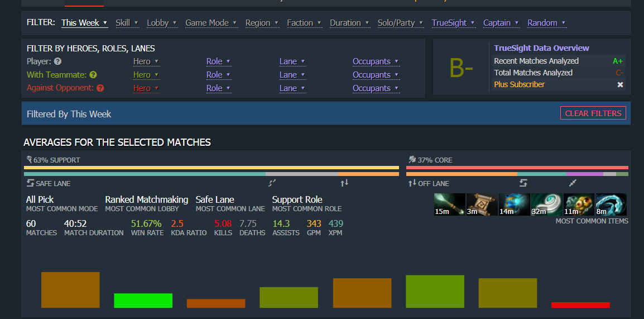Image resolution: width=644 pixels, height=319 pixels.
Task: Click the mid lane icon under core bar
Action: click(573, 183)
